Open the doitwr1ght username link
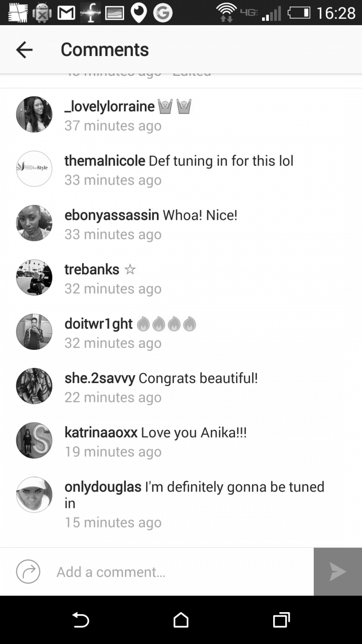 point(98,324)
